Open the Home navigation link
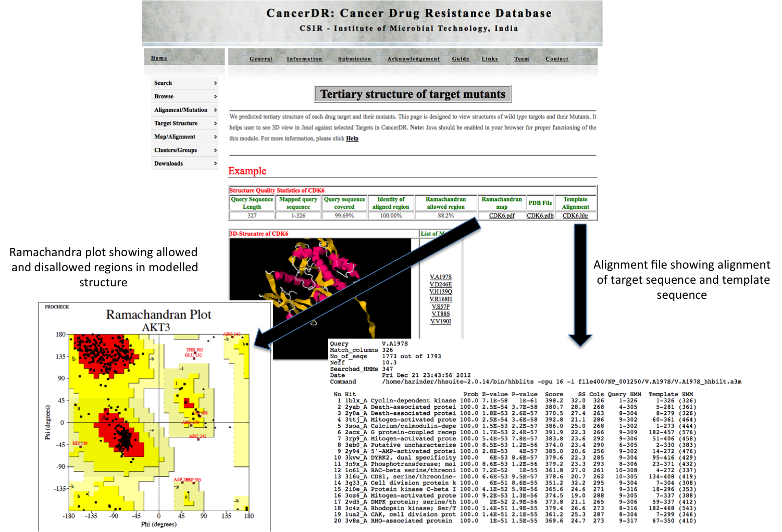 click(159, 58)
